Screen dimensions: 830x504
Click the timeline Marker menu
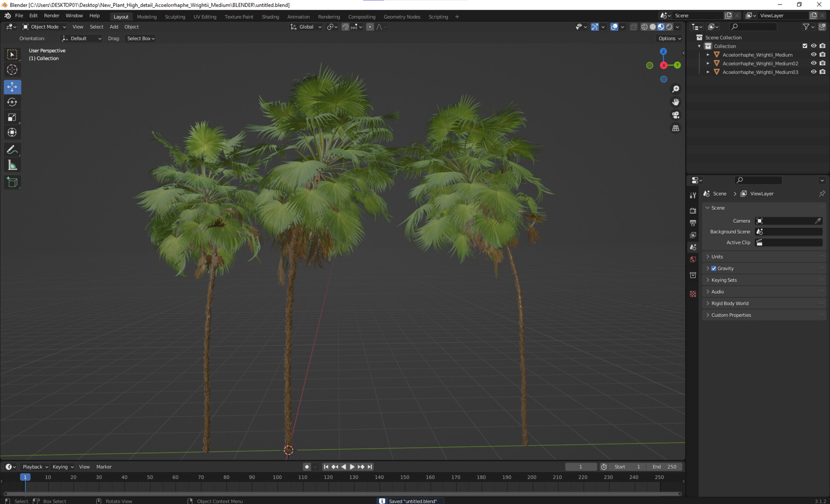coord(104,467)
